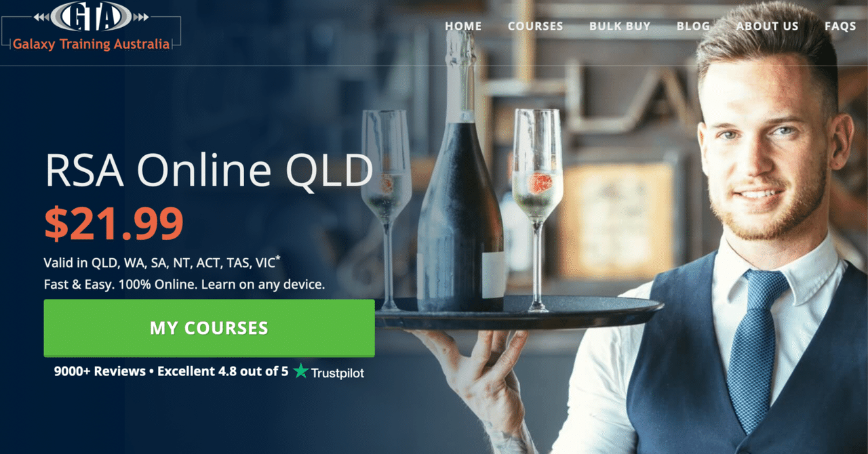Viewport: 868px width, 454px height.
Task: Select ABOUT US in the navigation
Action: [x=768, y=26]
